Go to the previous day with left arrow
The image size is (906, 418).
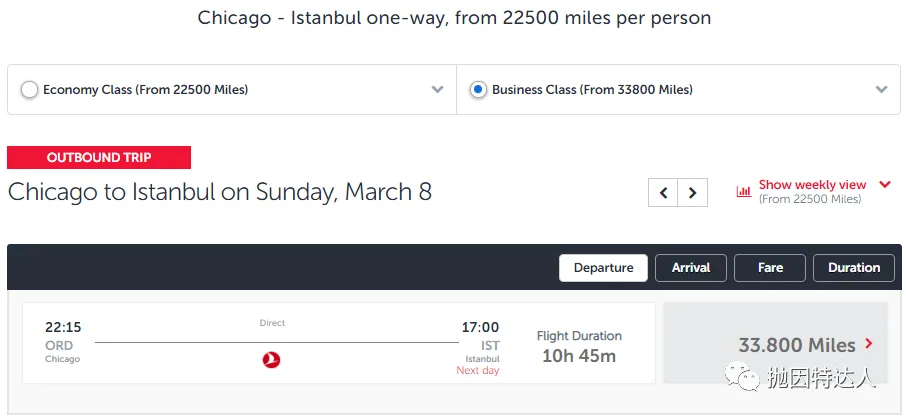(x=663, y=193)
